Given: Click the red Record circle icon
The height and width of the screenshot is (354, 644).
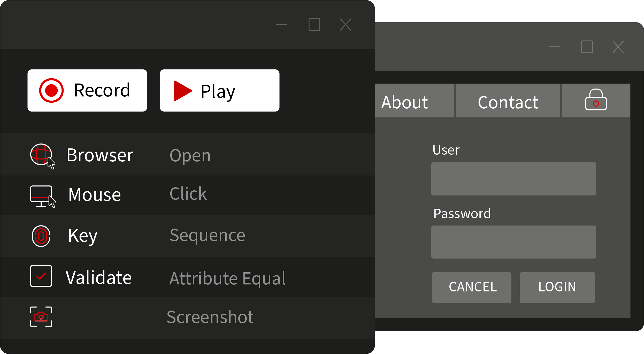Looking at the screenshot, I should [51, 91].
